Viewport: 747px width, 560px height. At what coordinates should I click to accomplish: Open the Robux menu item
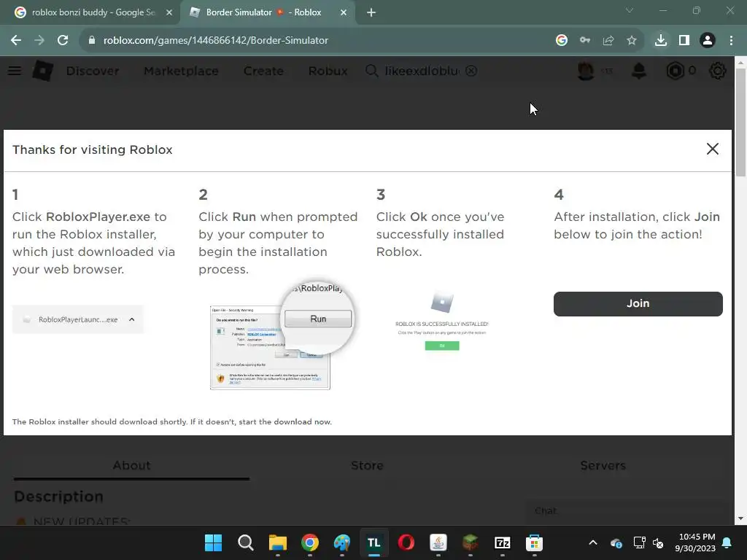[328, 71]
